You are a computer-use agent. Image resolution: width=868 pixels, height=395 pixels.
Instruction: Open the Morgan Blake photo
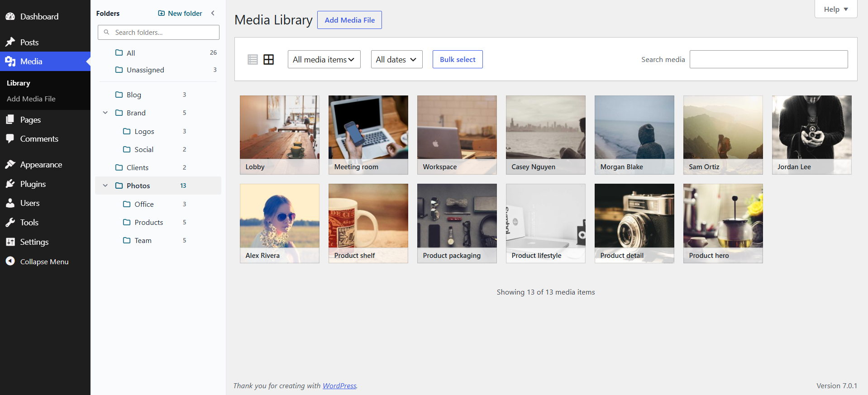pyautogui.click(x=634, y=135)
